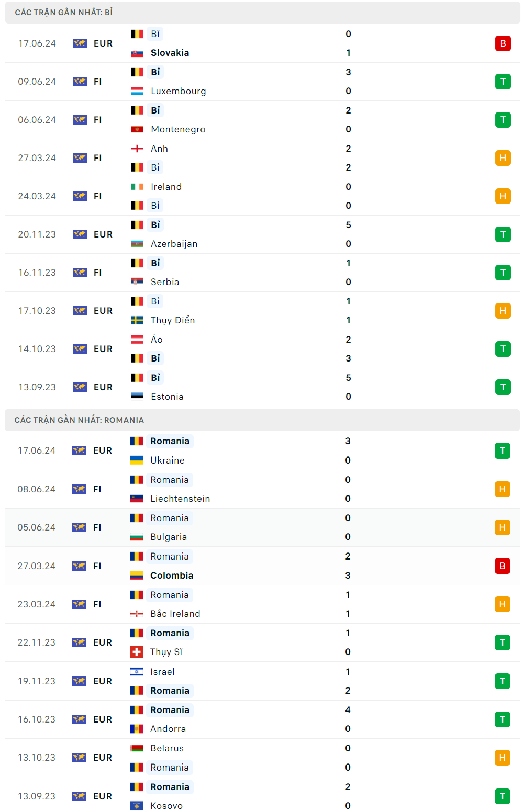This screenshot has height=812, width=524.
Task: Click the Slovakia flag icon
Action: pyautogui.click(x=137, y=53)
